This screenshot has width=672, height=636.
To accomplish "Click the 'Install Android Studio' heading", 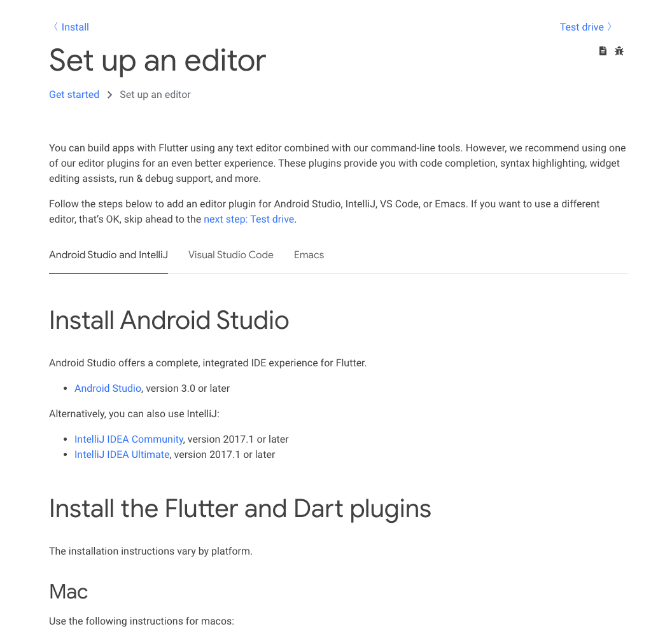I will (169, 320).
